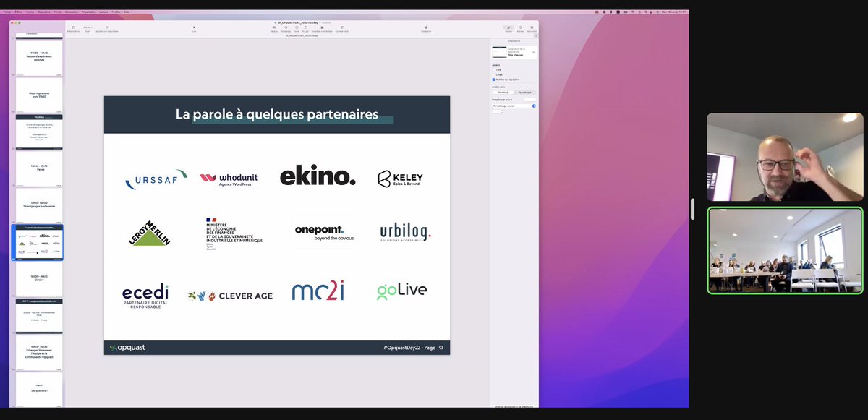
Task: Open the date and time in macOS menu bar
Action: pyautogui.click(x=673, y=12)
